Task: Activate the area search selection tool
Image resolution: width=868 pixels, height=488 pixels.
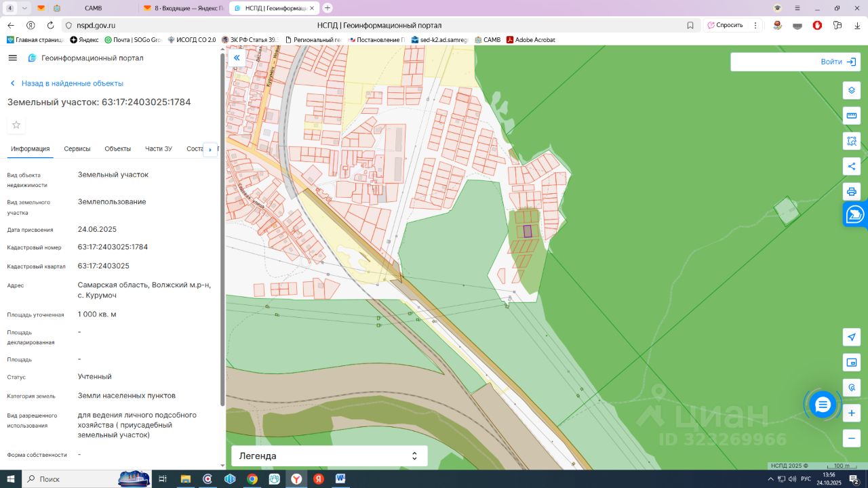Action: 851,141
